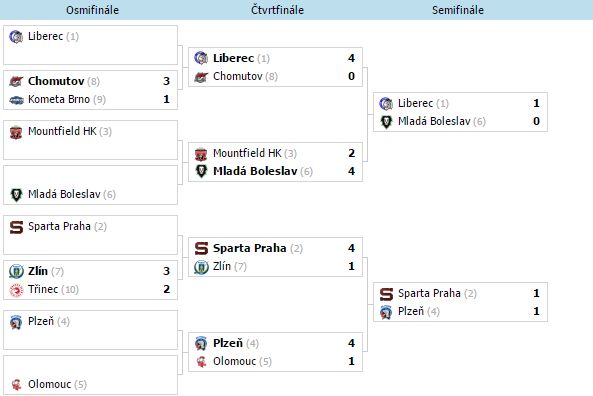Click the Zlín logo in Osmifinále box

coord(16,271)
